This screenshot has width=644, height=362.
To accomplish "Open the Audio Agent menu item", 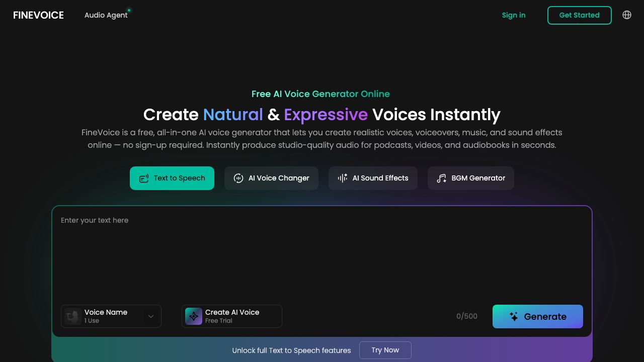I will pos(106,15).
